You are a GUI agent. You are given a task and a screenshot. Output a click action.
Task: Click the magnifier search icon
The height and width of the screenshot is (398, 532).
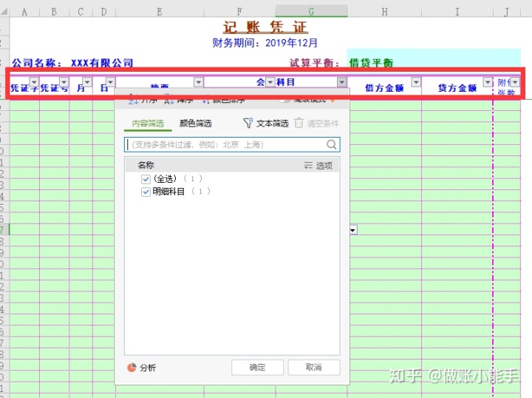tap(332, 145)
